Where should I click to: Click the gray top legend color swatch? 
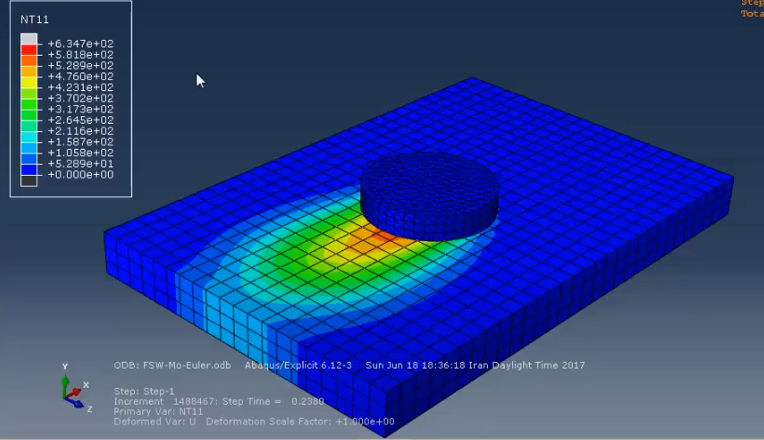[29, 38]
